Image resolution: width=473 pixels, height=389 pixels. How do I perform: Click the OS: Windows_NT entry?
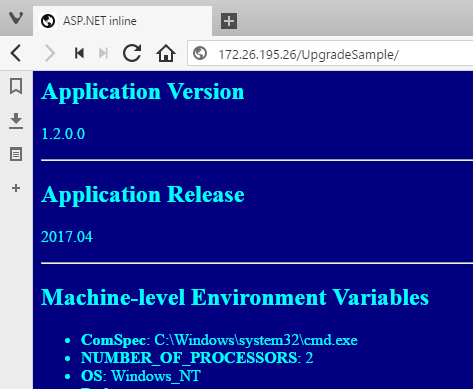[141, 376]
